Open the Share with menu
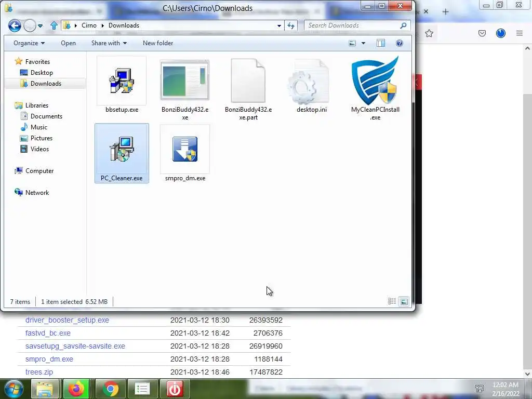The width and height of the screenshot is (532, 399). tap(109, 43)
